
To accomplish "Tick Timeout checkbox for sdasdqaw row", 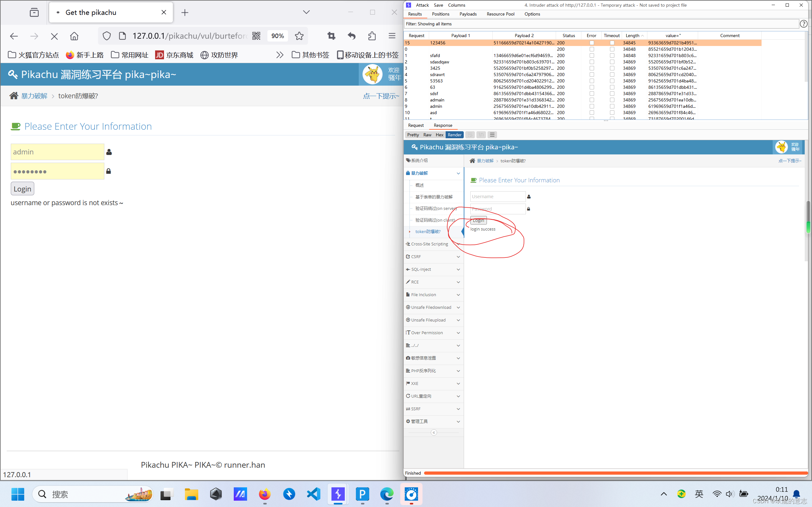I will pyautogui.click(x=612, y=62).
